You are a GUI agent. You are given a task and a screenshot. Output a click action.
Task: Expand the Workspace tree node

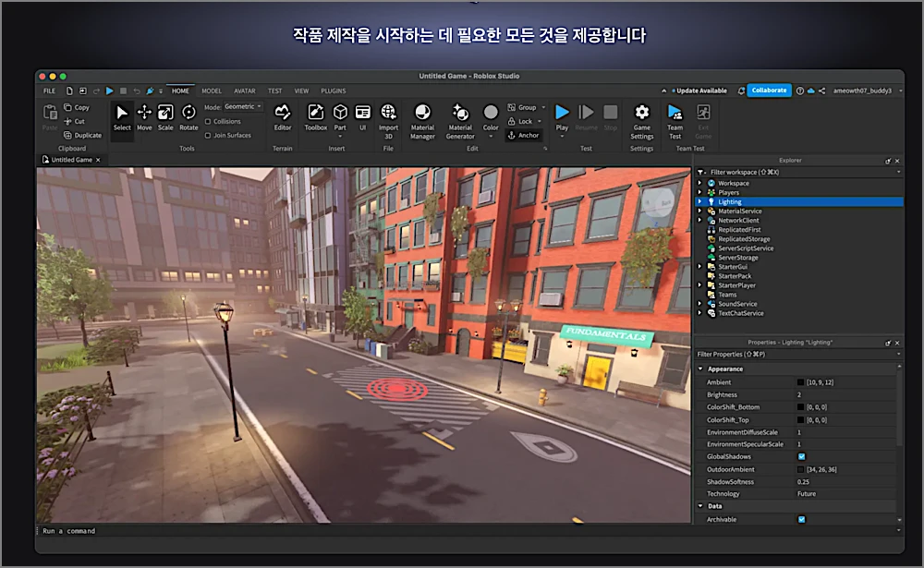click(700, 183)
